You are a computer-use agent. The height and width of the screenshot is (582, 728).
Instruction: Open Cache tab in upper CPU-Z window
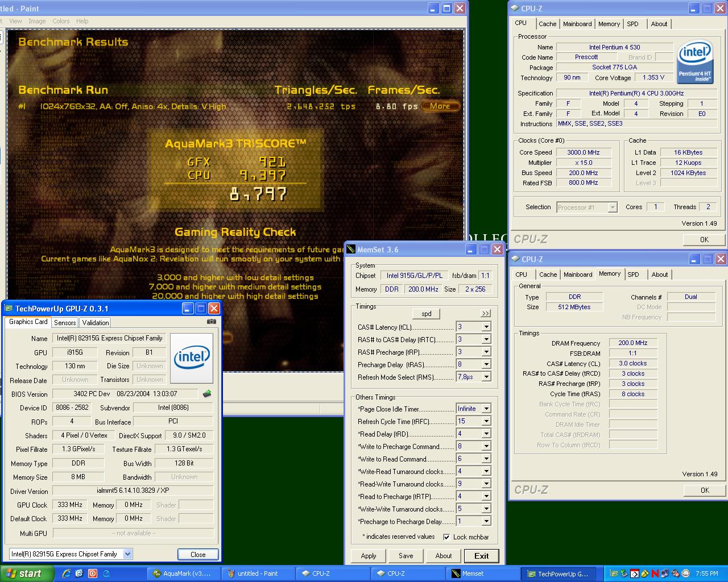pyautogui.click(x=547, y=24)
